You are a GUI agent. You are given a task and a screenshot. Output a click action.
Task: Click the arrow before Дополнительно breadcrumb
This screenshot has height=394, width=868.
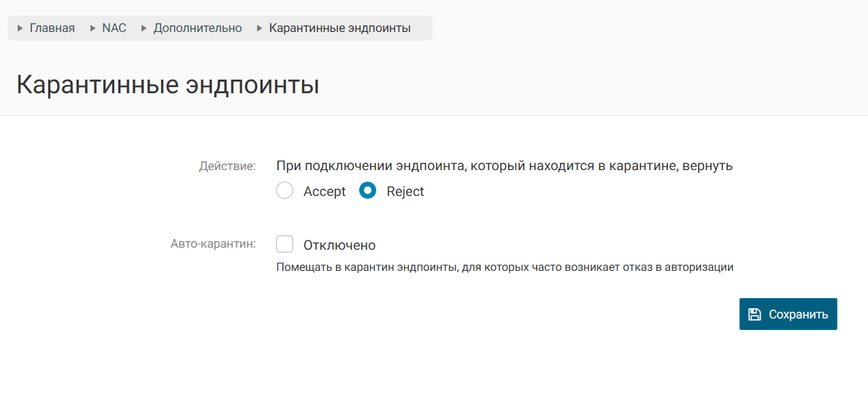point(144,29)
